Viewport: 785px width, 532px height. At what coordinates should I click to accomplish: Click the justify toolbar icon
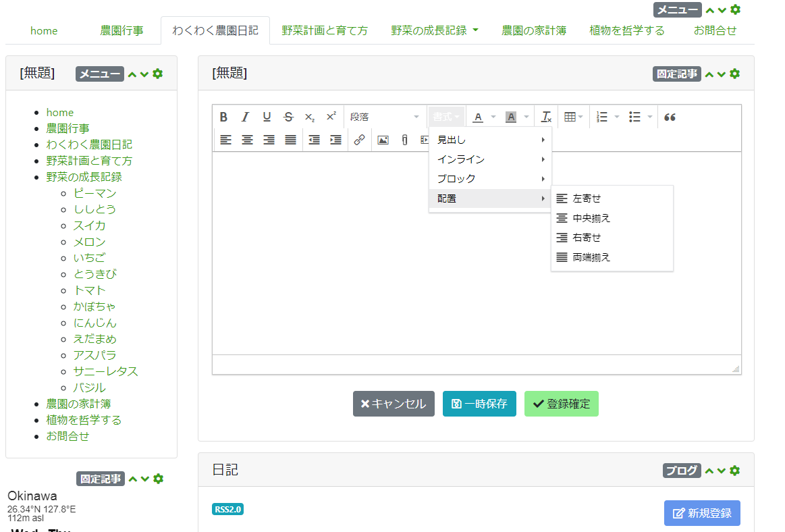tap(290, 140)
